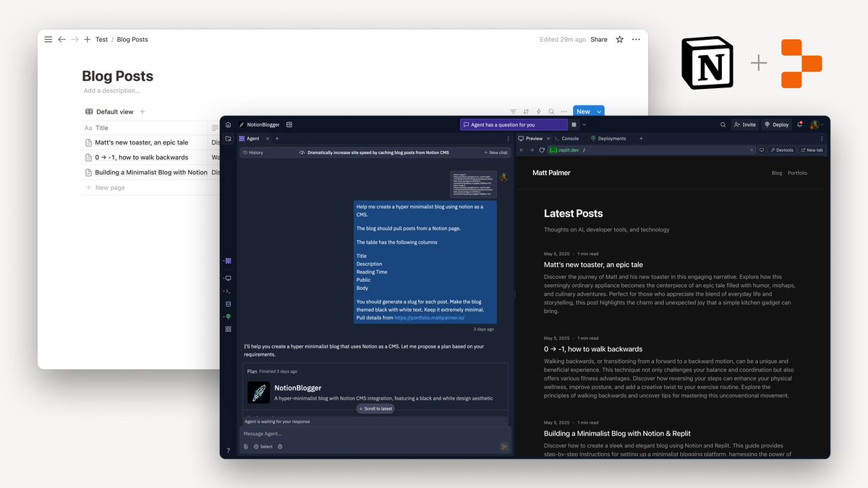Open the Portfolio link on Matt Palmer's site

point(796,173)
